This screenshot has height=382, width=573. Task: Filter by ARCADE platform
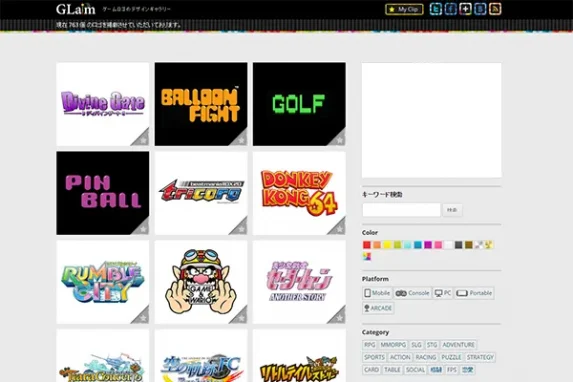pos(378,308)
